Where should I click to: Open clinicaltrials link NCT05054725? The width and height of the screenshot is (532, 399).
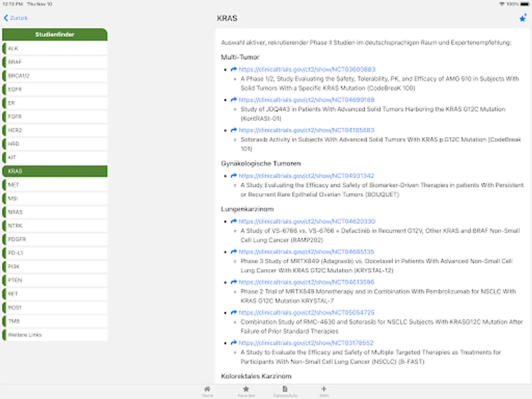tap(306, 313)
